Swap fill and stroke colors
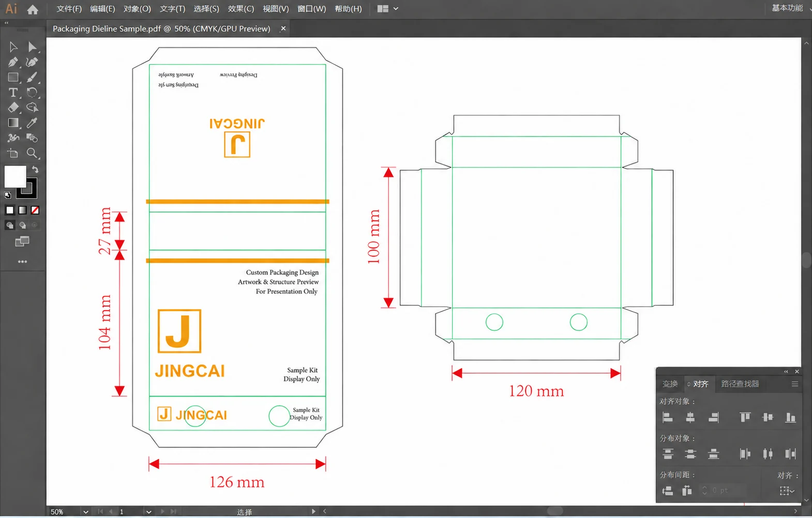Viewport: 812px width, 518px height. pyautogui.click(x=35, y=170)
